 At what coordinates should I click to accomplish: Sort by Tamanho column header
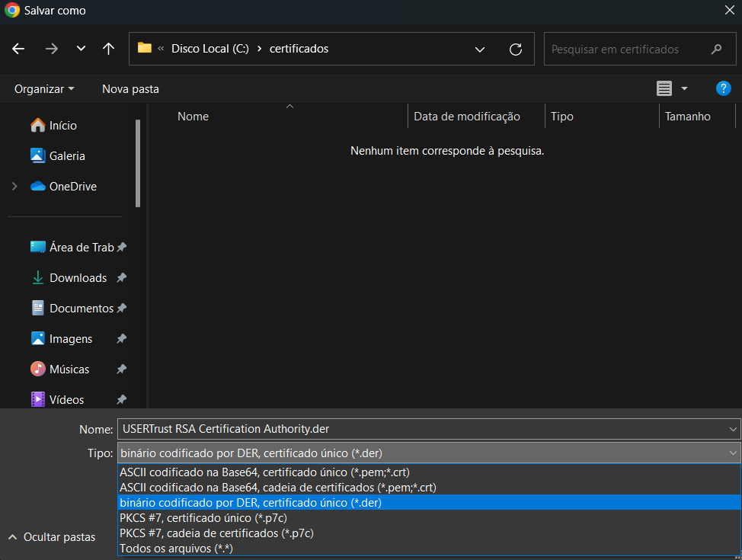click(688, 117)
